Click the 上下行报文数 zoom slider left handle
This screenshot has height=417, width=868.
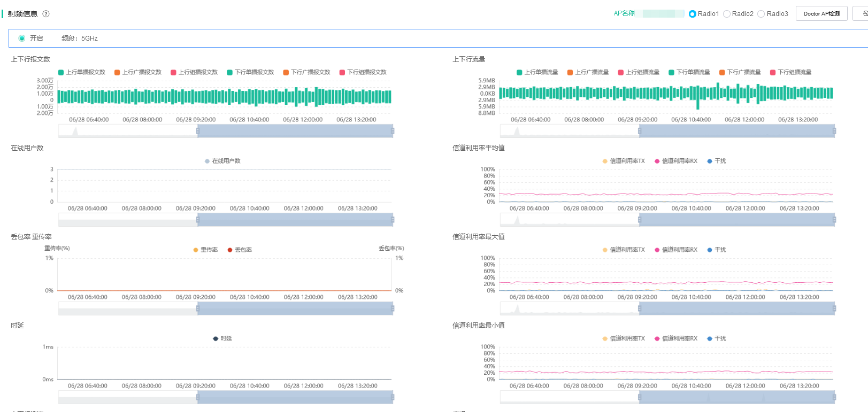[198, 131]
